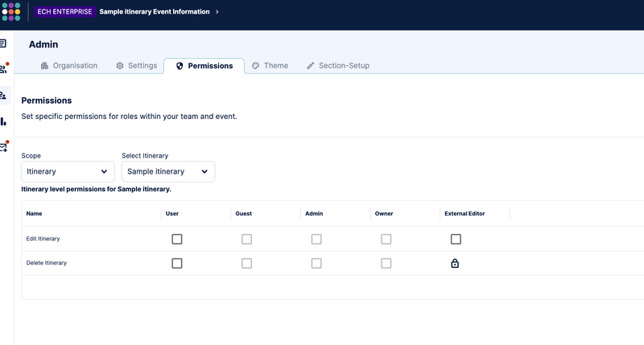Click the Section-Setup pencil icon

(x=311, y=66)
